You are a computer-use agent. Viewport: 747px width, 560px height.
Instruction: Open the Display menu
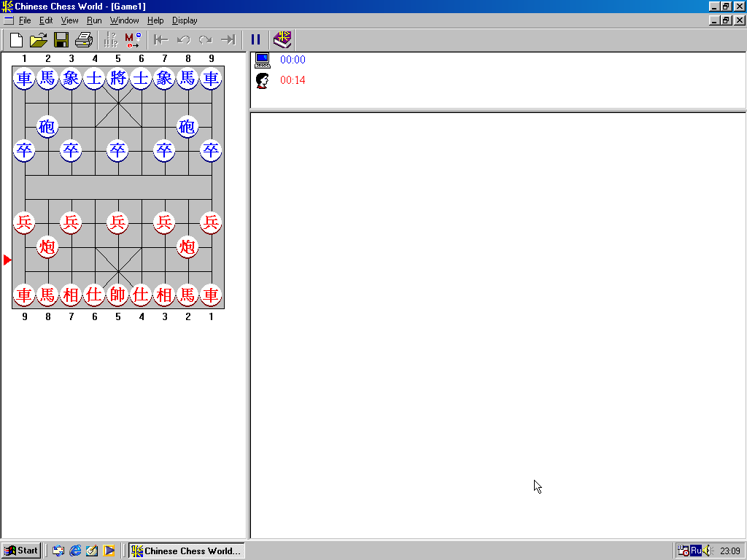pos(185,20)
